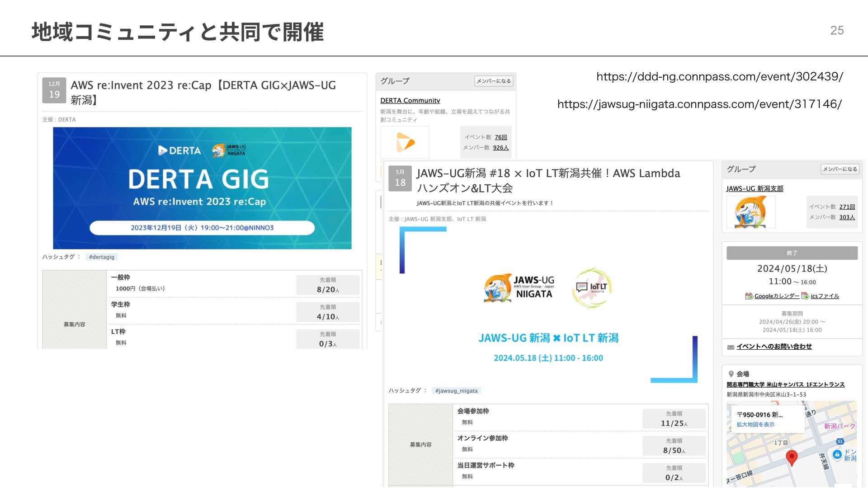Click the slide title 地域コミュニティと共同で開催
The width and height of the screenshot is (868, 488).
point(178,32)
